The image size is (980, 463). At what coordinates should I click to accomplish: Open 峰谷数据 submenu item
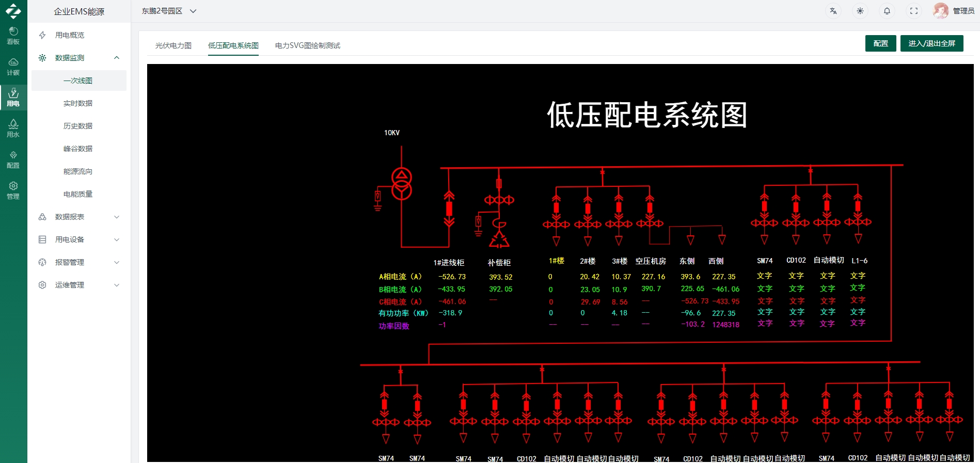click(x=79, y=149)
